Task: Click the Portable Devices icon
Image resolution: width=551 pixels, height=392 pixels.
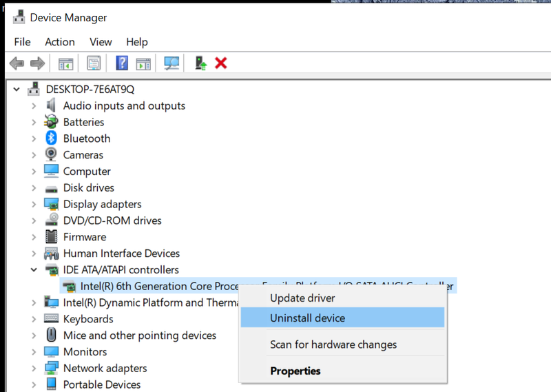Action: pos(51,384)
